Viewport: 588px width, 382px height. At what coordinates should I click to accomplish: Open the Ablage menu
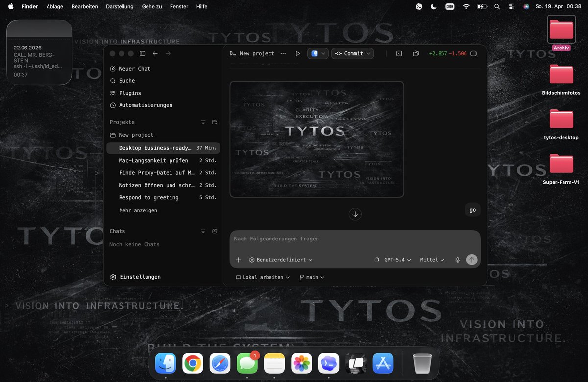coord(54,7)
